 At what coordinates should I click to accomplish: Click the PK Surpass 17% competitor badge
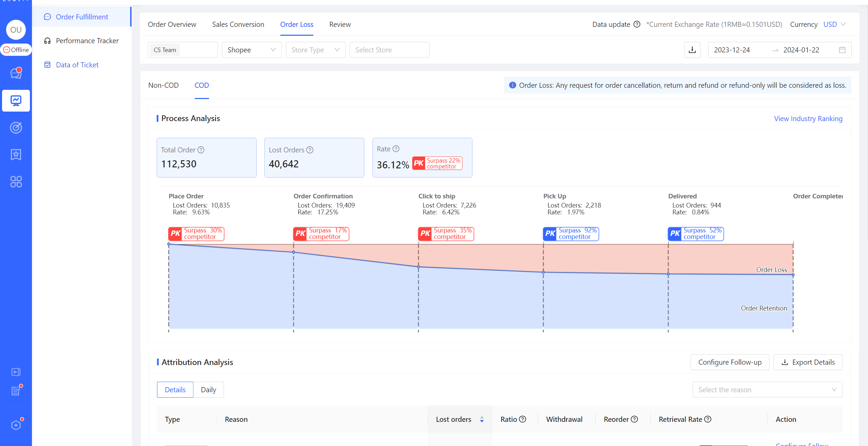point(321,234)
